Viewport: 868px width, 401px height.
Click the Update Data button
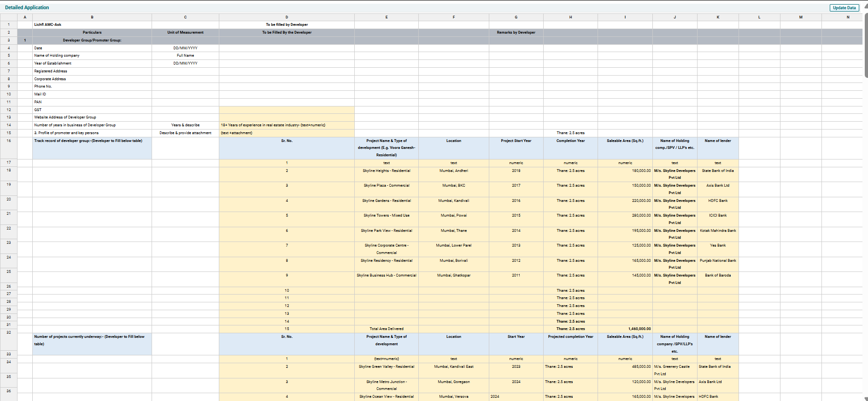click(x=844, y=8)
